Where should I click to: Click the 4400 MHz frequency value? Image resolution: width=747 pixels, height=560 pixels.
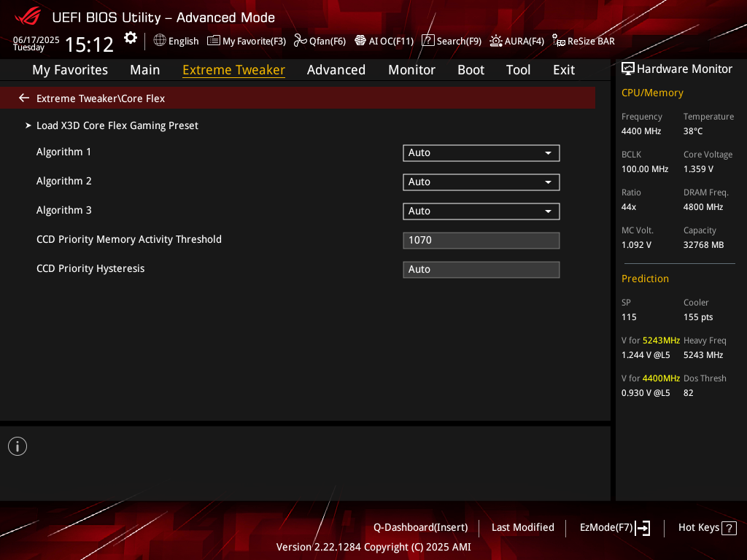pos(640,131)
